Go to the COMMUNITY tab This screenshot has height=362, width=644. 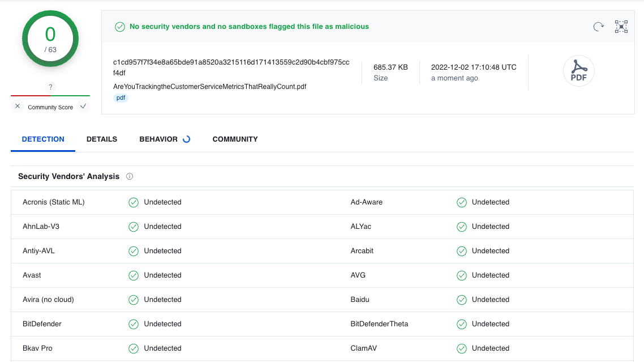[x=235, y=139]
